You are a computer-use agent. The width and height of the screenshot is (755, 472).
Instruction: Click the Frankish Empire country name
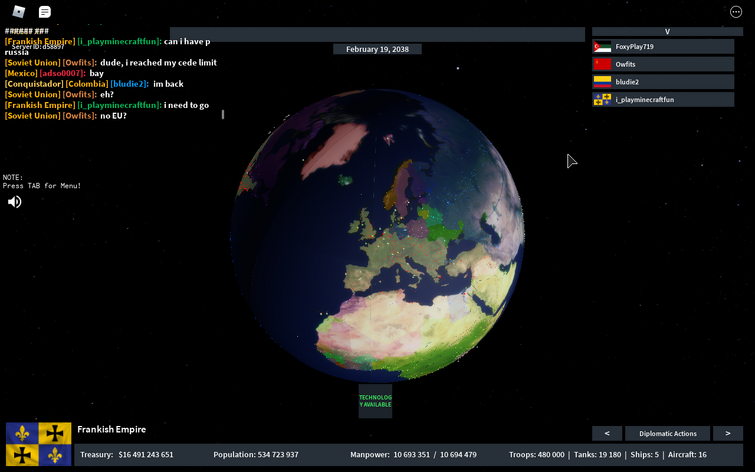[x=112, y=429]
